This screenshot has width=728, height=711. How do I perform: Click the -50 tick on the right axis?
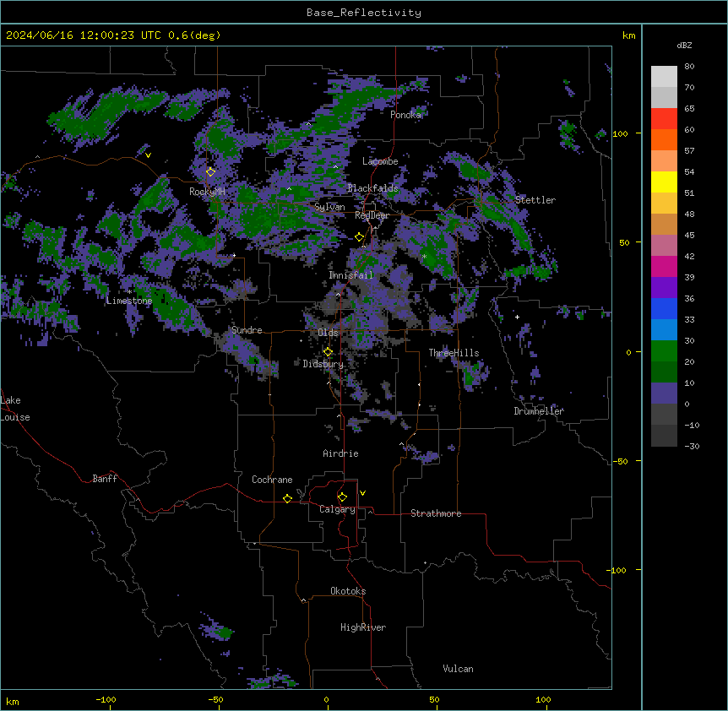point(620,461)
